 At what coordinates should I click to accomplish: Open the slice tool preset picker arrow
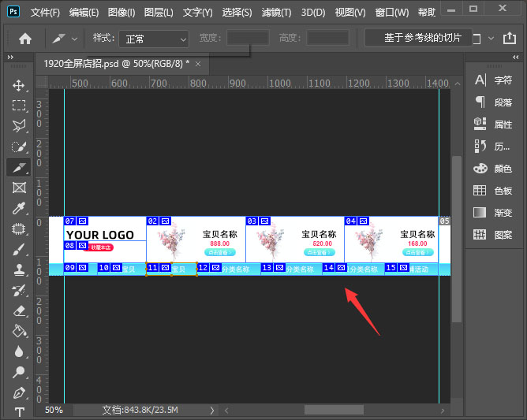pos(75,39)
